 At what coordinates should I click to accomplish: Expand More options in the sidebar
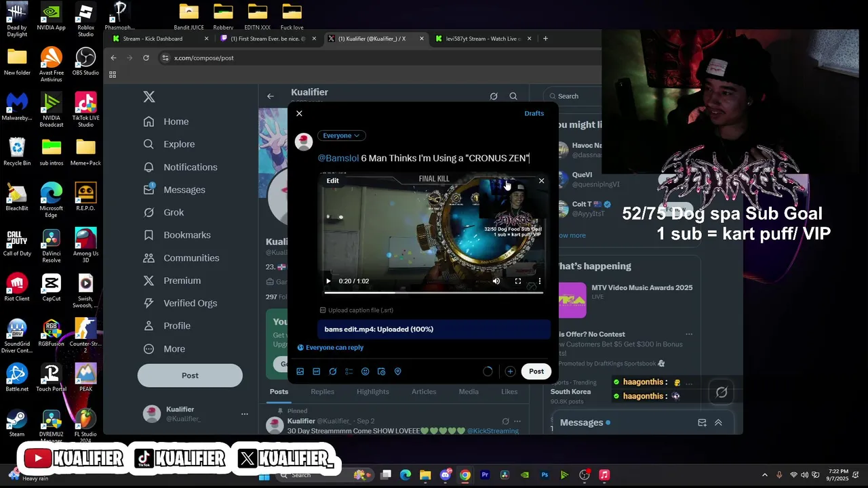click(164, 349)
